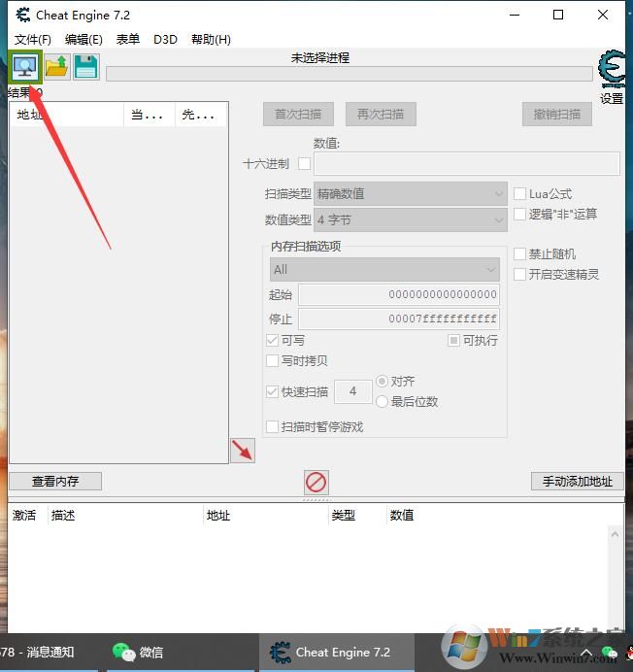Click the 数值 input field
Image resolution: width=633 pixels, height=672 pixels.
coord(466,163)
